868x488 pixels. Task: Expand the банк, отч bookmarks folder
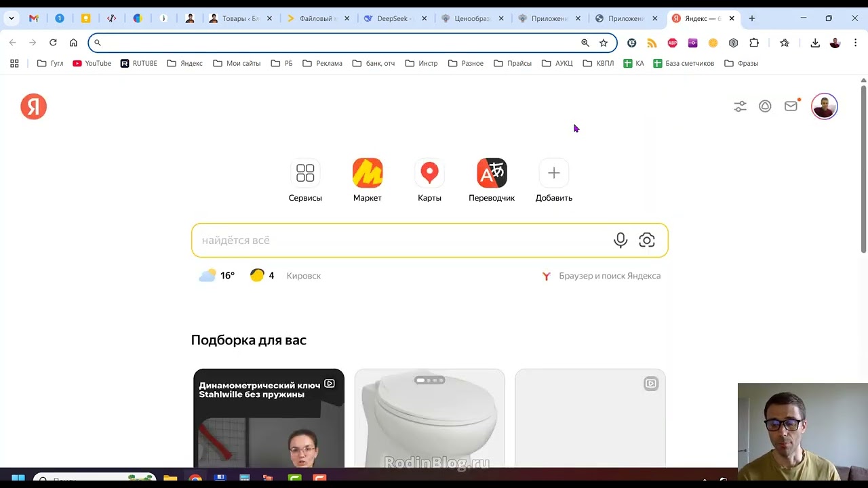pyautogui.click(x=373, y=63)
